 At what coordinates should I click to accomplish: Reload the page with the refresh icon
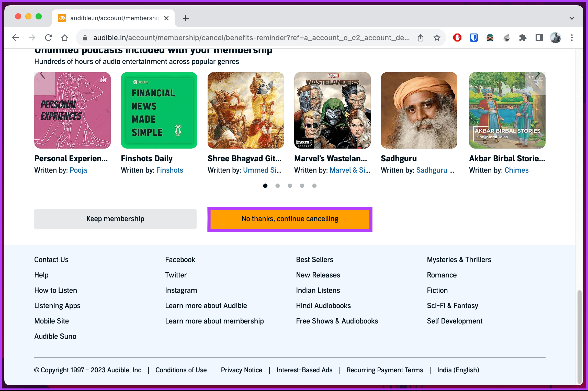point(48,38)
